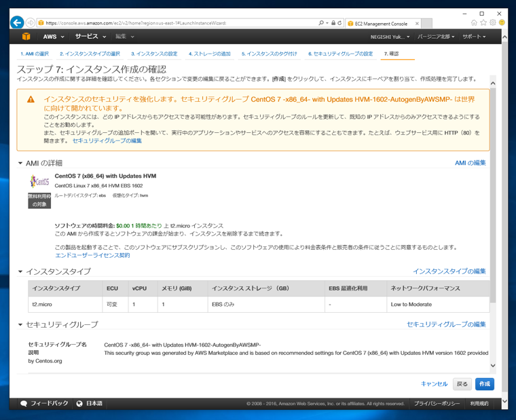Click the search magnifier in address bar
The width and height of the screenshot is (516, 420).
click(x=321, y=23)
